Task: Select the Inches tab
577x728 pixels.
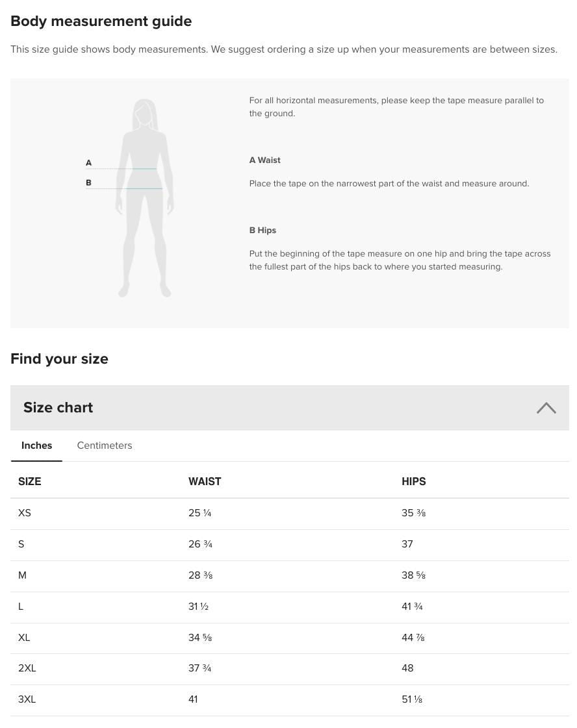Action: 36,446
